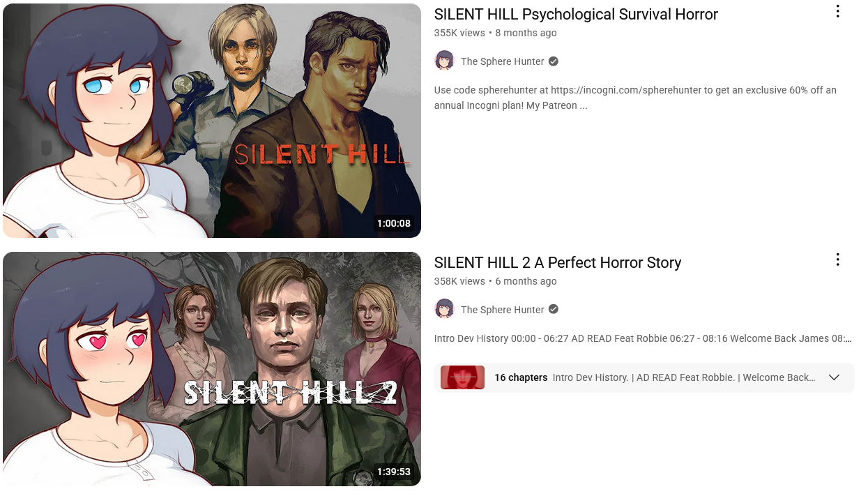Open the three-dot menu for Psychological Survival Horror video
Viewport: 868px width, 496px height.
click(837, 12)
